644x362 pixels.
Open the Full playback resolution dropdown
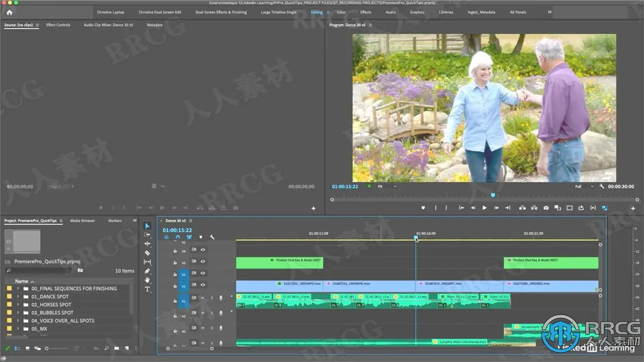pyautogui.click(x=584, y=187)
